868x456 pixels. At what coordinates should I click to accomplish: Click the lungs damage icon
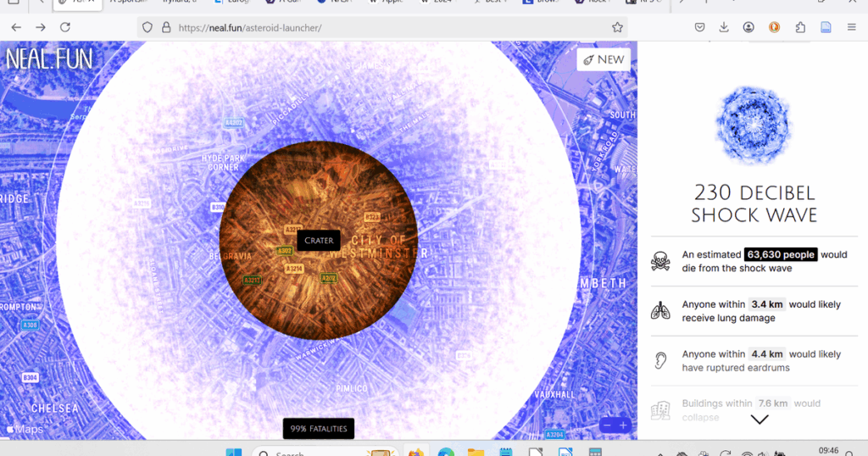[x=660, y=311]
